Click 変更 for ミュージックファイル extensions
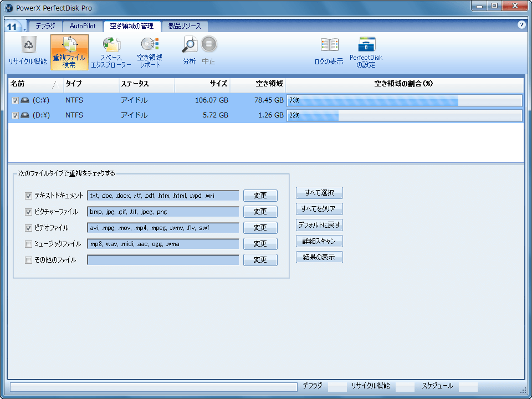 point(260,244)
